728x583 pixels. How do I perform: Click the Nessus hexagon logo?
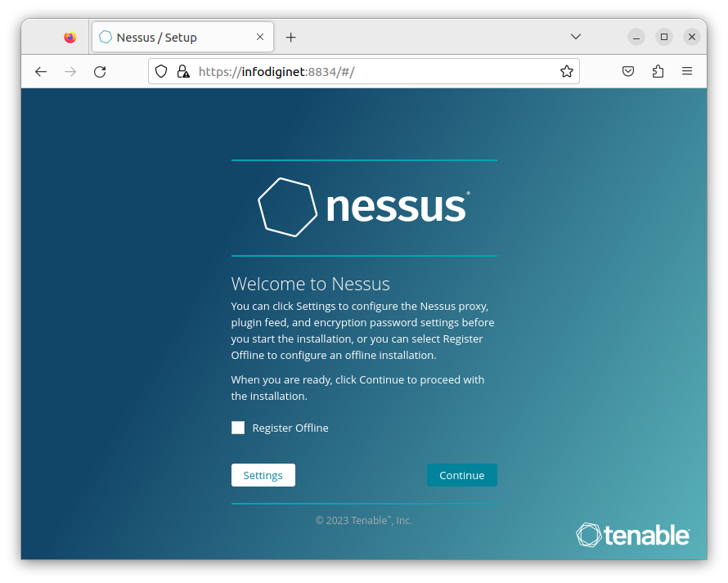point(287,207)
